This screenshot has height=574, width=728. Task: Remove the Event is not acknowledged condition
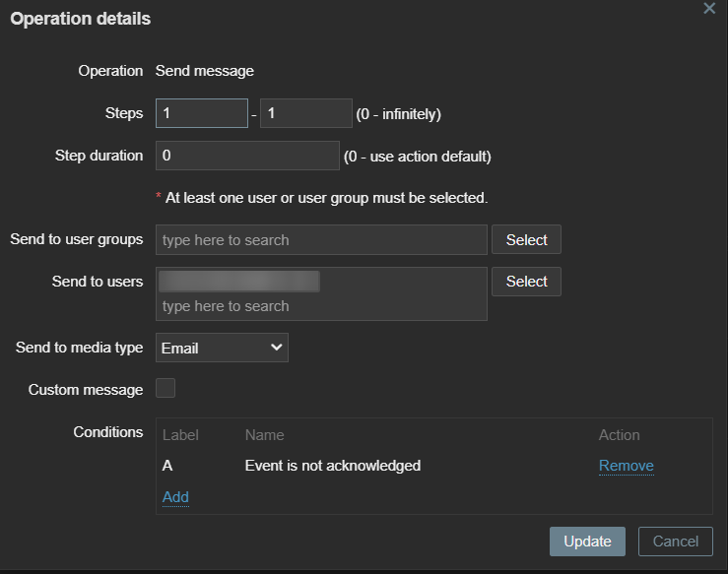click(626, 466)
